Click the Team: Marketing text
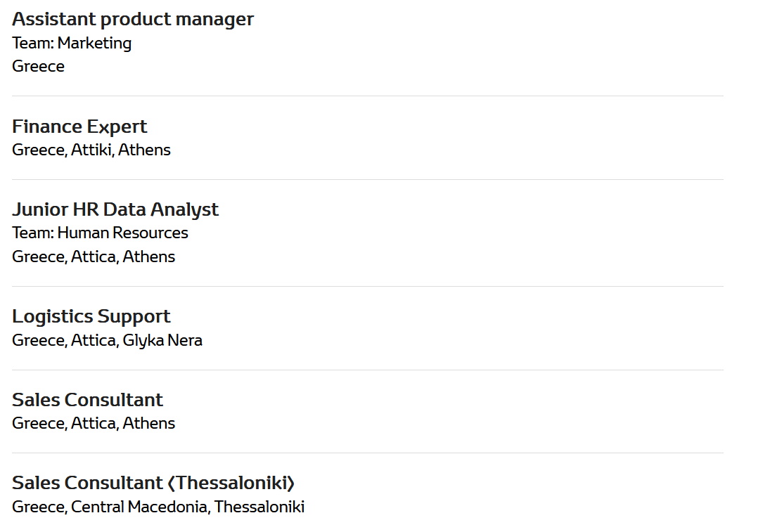763x532 pixels. 72,44
